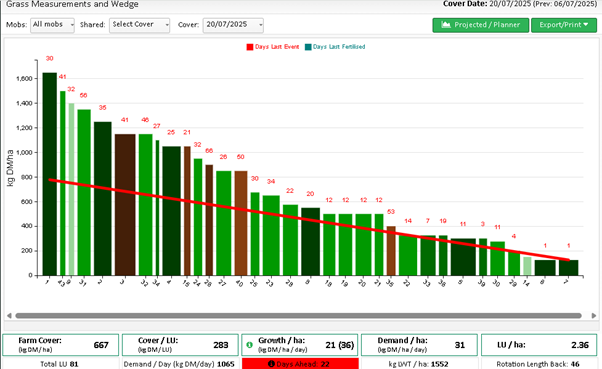Click the left arrow of the horizontal scrollbar
Image resolution: width=602 pixels, height=369 pixels.
[x=9, y=316]
